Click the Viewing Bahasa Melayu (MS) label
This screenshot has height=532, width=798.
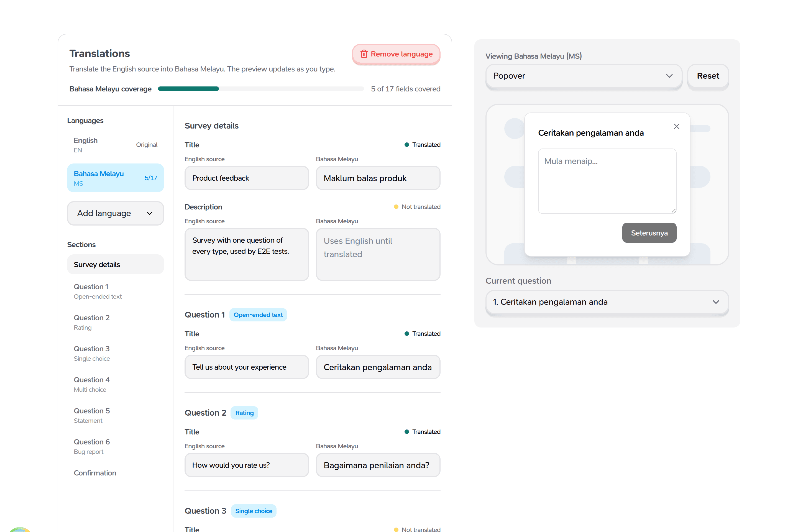coord(533,56)
